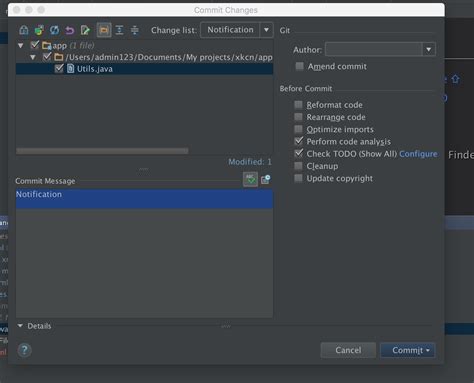Toggle Group by Directory toolbar icon
Screen dimensions: 474x383
click(104, 30)
